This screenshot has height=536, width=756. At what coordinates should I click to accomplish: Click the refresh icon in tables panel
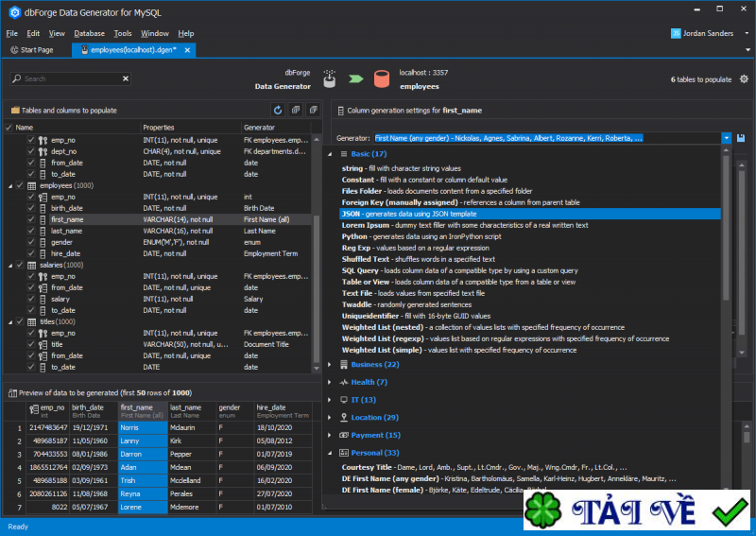[278, 110]
